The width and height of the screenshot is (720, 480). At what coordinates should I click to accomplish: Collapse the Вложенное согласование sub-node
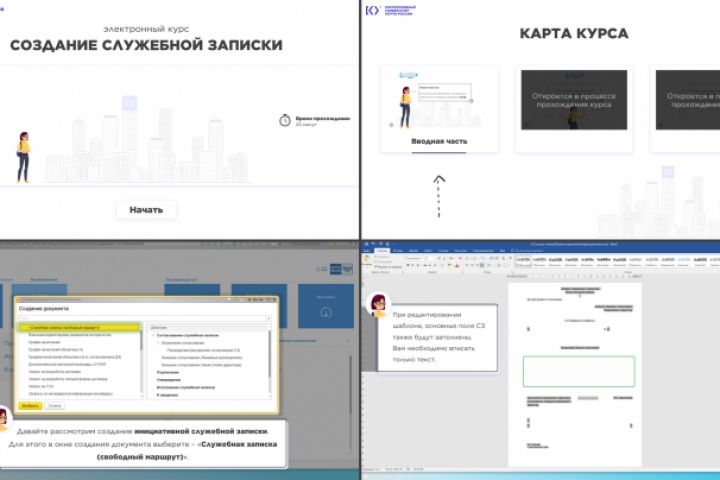[158, 343]
